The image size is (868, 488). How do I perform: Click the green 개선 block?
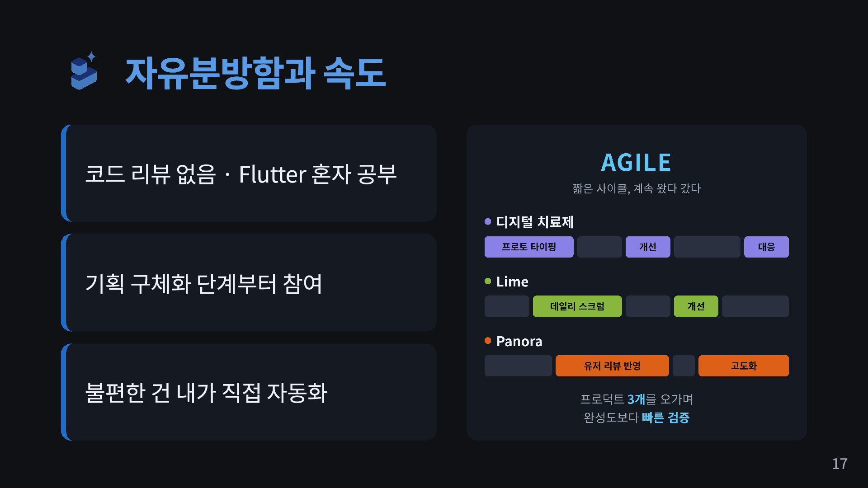point(696,306)
